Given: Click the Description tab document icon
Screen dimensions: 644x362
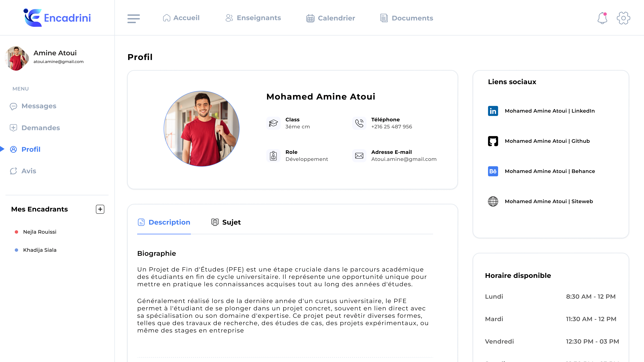Looking at the screenshot, I should coord(141,222).
